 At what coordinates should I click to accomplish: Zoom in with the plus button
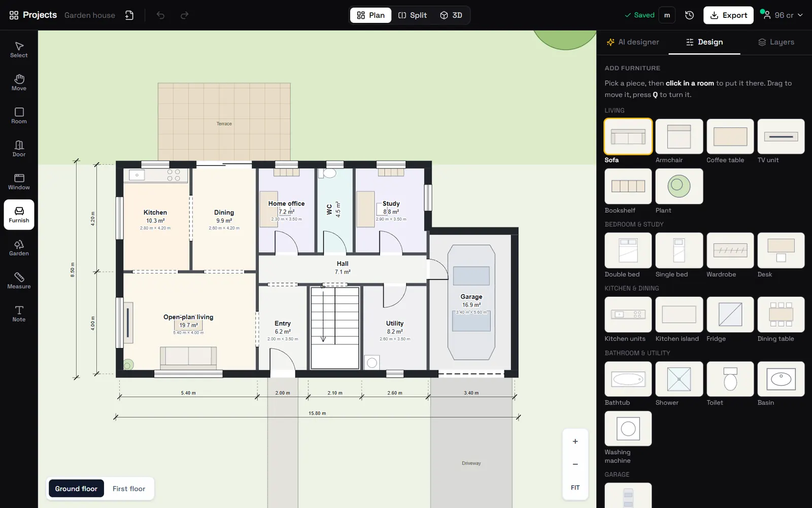(x=575, y=441)
